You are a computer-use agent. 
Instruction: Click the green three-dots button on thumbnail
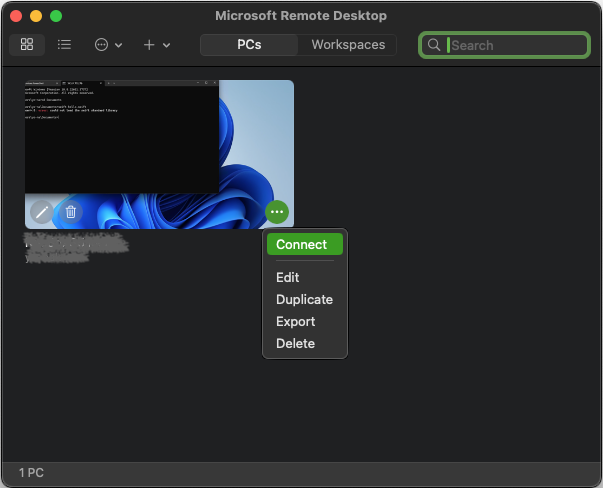click(277, 212)
